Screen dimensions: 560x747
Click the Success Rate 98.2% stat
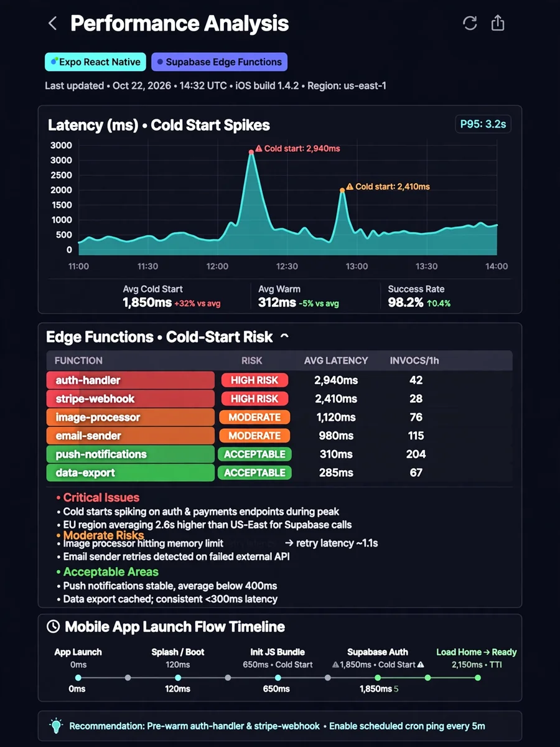[x=420, y=296]
